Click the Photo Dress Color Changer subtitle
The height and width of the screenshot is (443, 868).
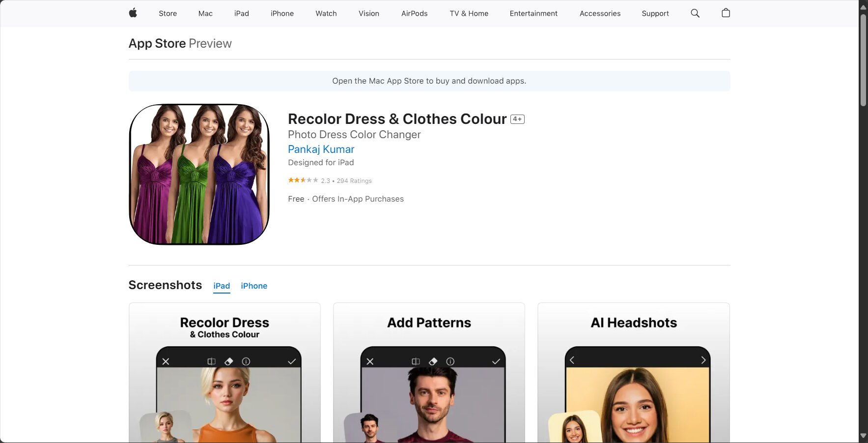click(x=354, y=134)
